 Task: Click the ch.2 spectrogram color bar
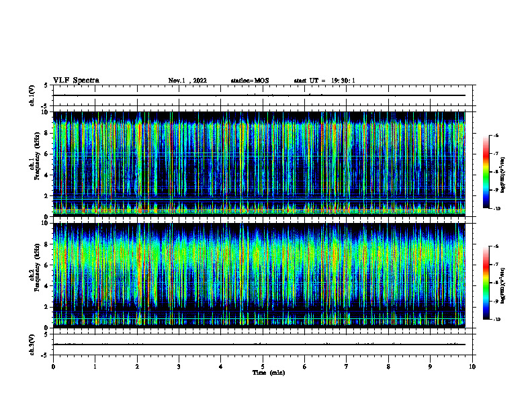coord(486,283)
